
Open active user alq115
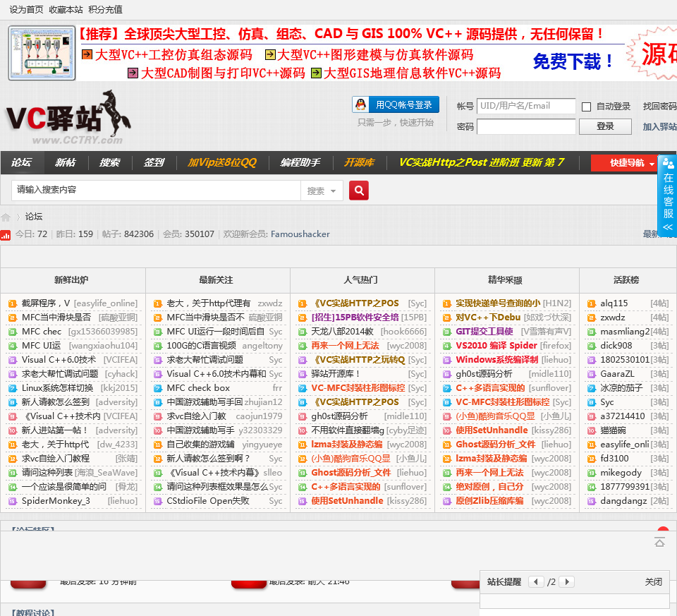click(614, 303)
